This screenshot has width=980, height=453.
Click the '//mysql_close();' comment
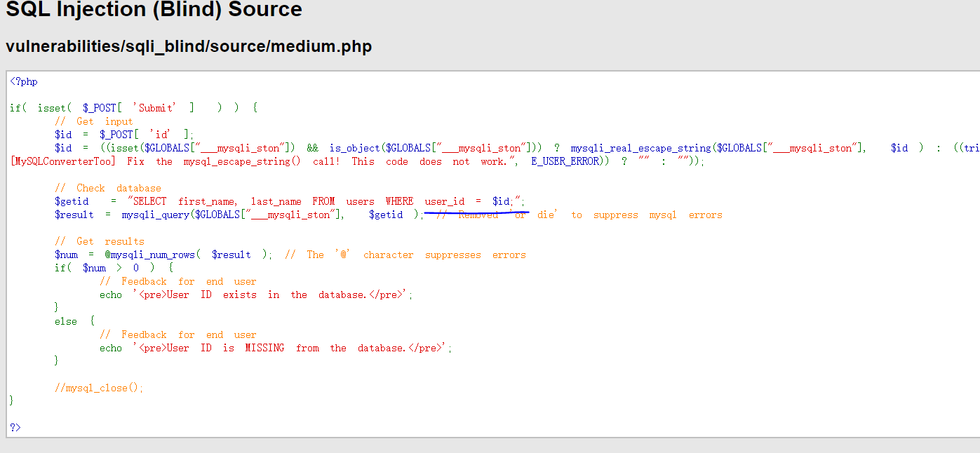[x=99, y=388]
